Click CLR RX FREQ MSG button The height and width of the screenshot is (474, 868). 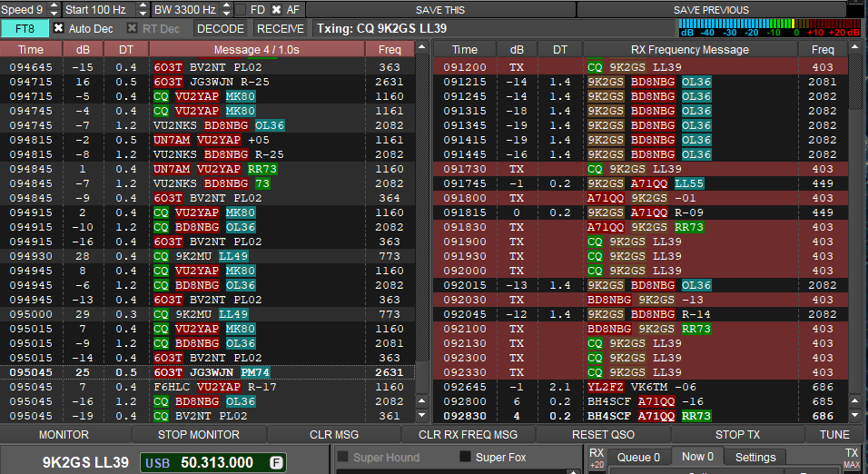click(468, 435)
